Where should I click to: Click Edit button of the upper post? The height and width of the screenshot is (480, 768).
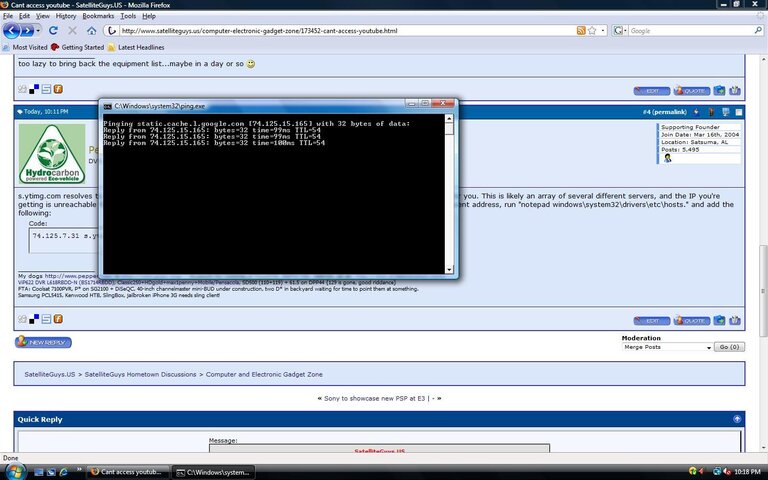[x=651, y=91]
